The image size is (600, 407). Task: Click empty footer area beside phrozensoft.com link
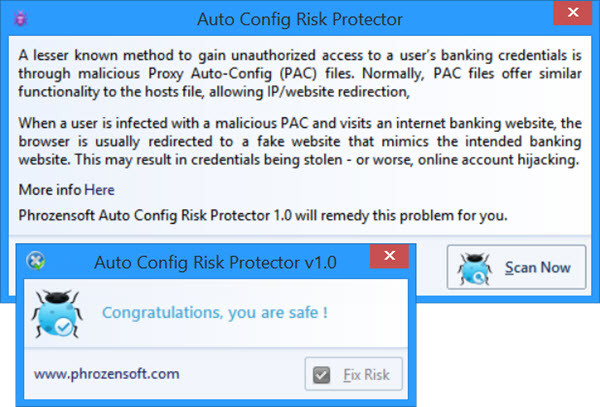(x=241, y=374)
